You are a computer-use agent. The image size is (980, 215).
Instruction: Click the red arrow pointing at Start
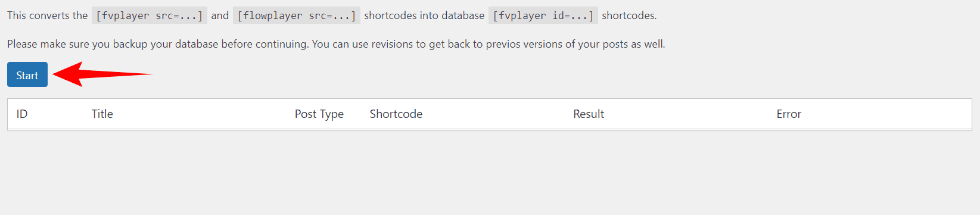tap(102, 74)
